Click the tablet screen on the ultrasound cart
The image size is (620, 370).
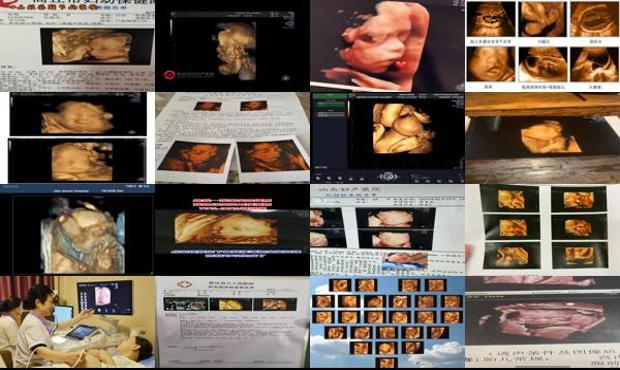click(x=81, y=332)
